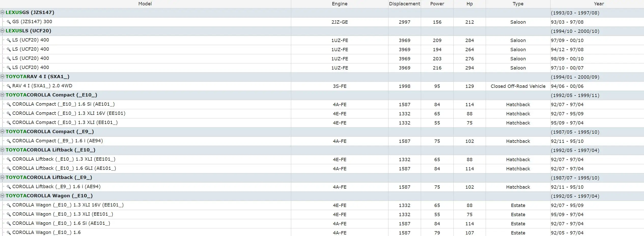Click magnifier icon for COROLLA Compact 1.6 Si (AE101_)

(x=9, y=104)
